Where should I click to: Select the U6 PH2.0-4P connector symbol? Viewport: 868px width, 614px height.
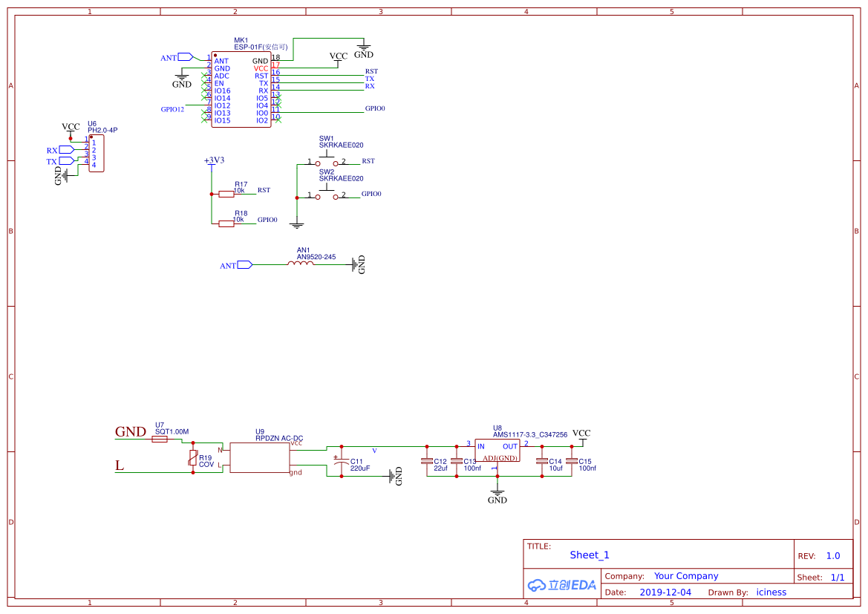pyautogui.click(x=97, y=154)
